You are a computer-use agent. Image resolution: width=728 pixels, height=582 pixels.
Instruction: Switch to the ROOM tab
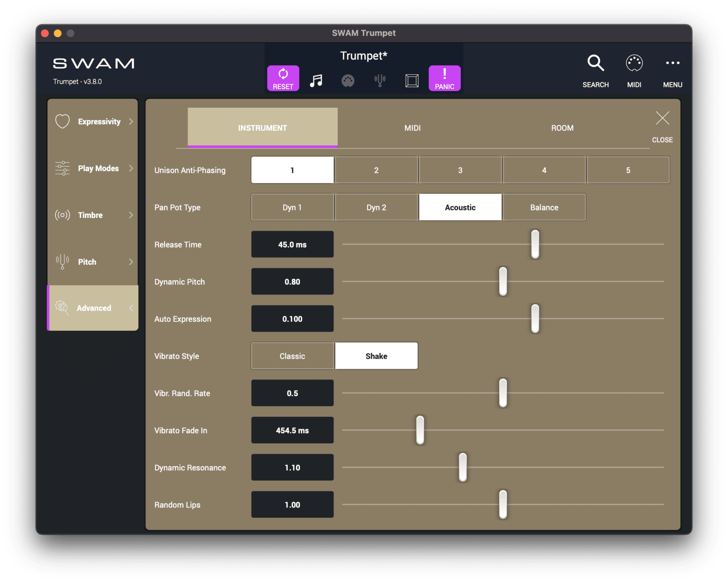[x=562, y=128]
